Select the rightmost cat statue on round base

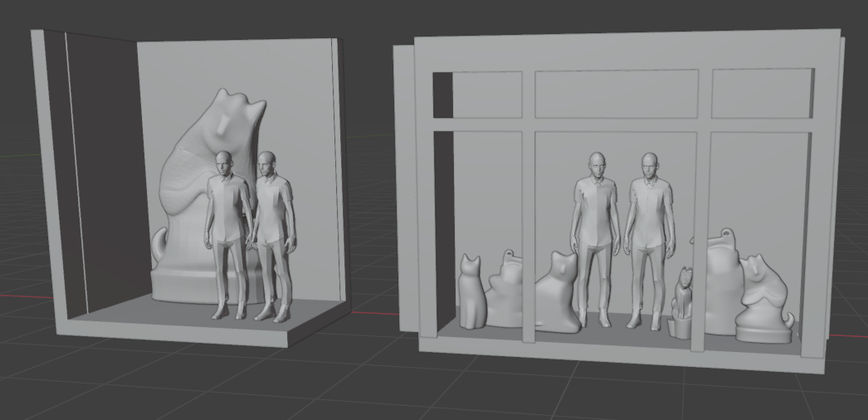[x=764, y=299]
